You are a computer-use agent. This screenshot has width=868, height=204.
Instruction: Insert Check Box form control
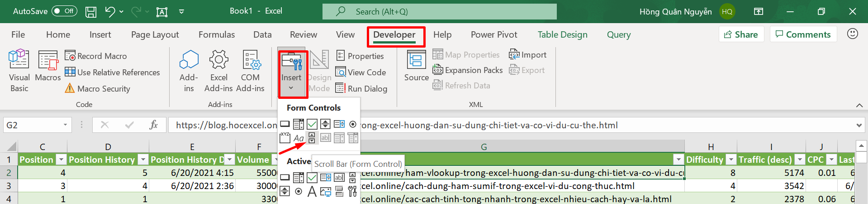tap(312, 124)
